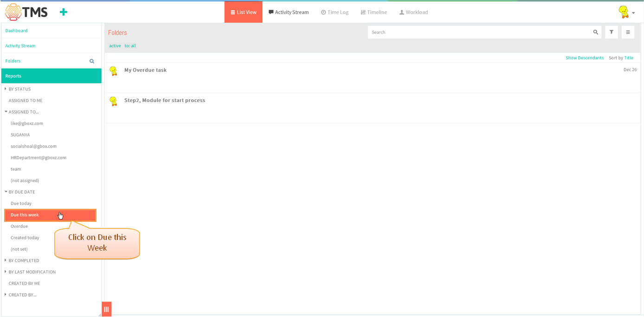644x317 pixels.
Task: Select Due today report
Action: pyautogui.click(x=21, y=203)
